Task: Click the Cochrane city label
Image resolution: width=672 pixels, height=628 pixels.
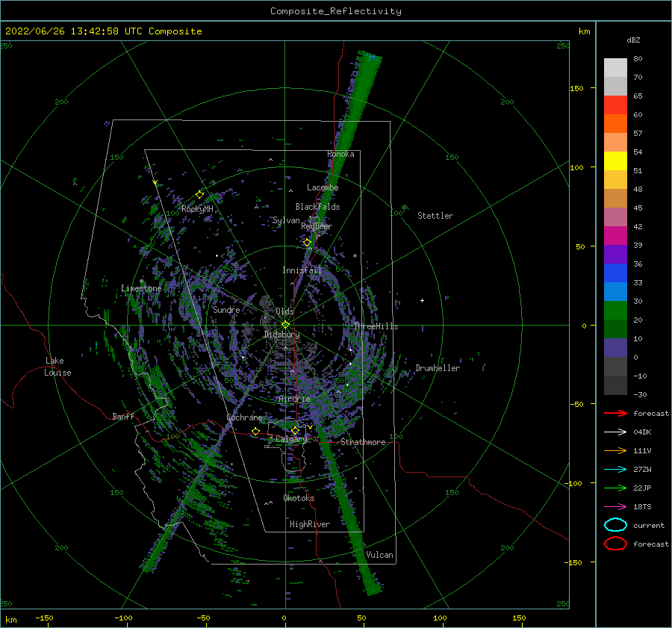Action: pyautogui.click(x=244, y=417)
